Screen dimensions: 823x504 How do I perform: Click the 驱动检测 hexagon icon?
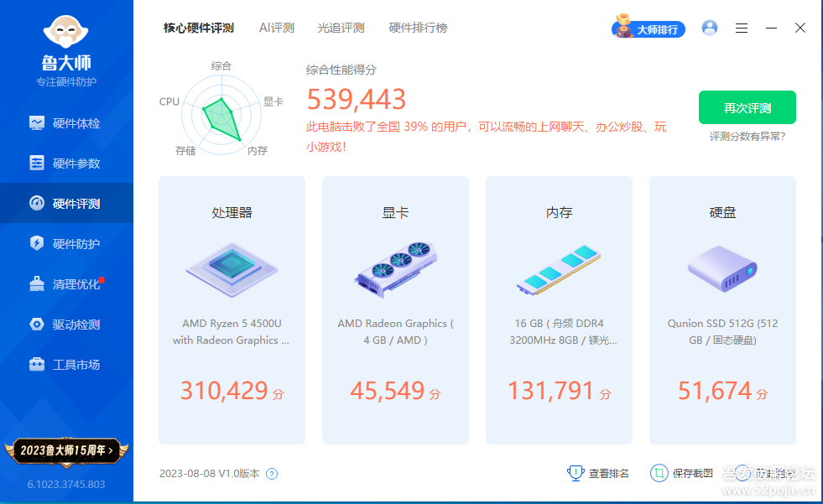pos(37,324)
